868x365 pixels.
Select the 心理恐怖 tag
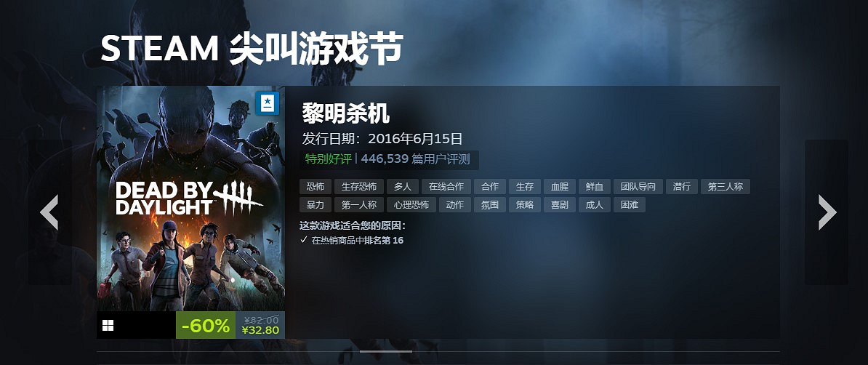[411, 205]
